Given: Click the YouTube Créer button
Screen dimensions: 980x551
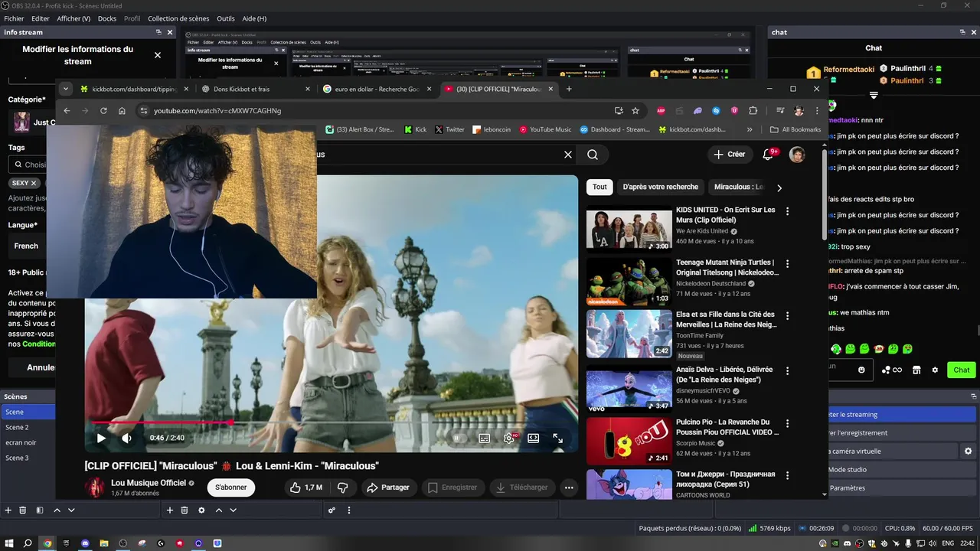Looking at the screenshot, I should [x=729, y=155].
